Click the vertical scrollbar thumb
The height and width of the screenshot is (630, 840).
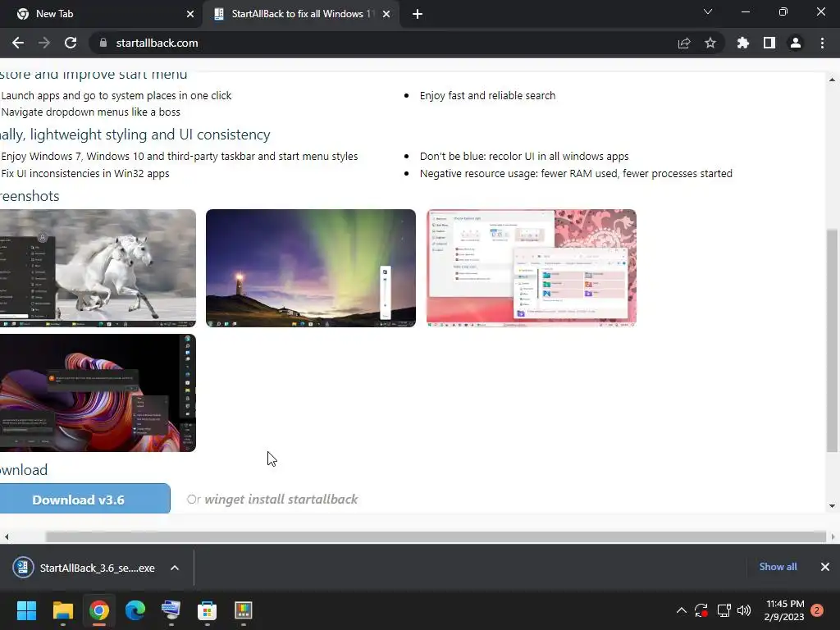(832, 340)
